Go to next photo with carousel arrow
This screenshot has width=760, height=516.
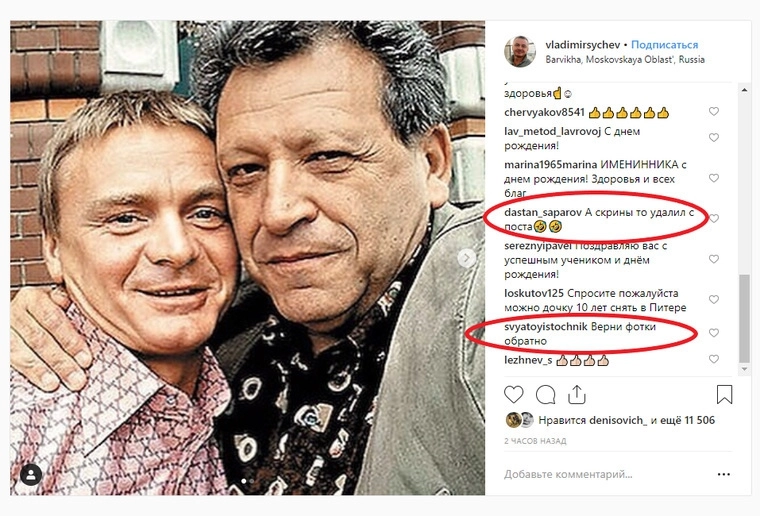(466, 258)
